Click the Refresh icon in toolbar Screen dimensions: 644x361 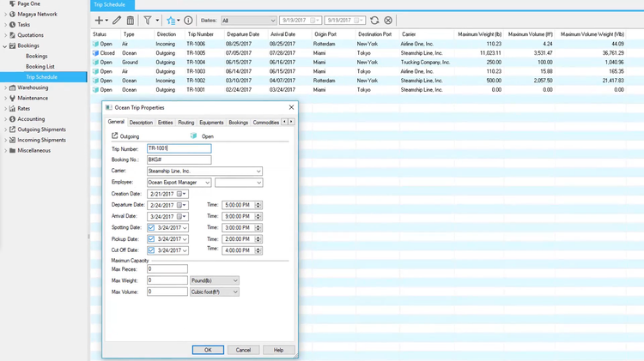coord(374,20)
